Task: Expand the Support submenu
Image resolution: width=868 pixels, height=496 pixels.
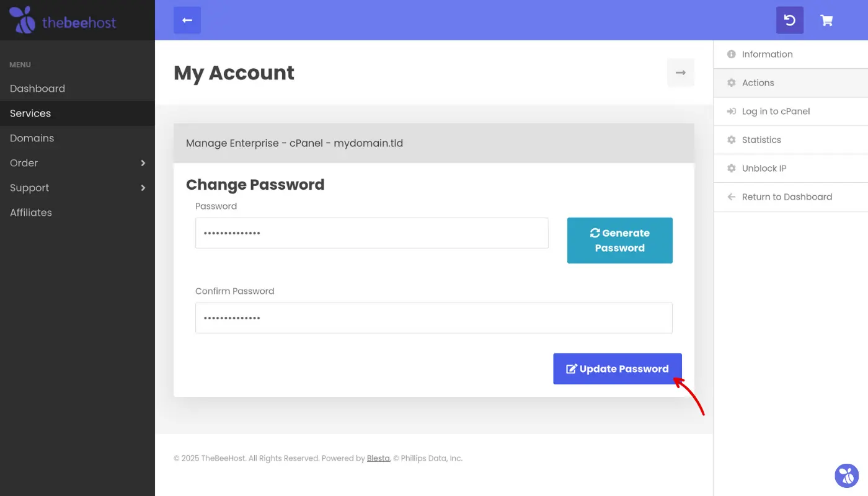Action: point(143,188)
